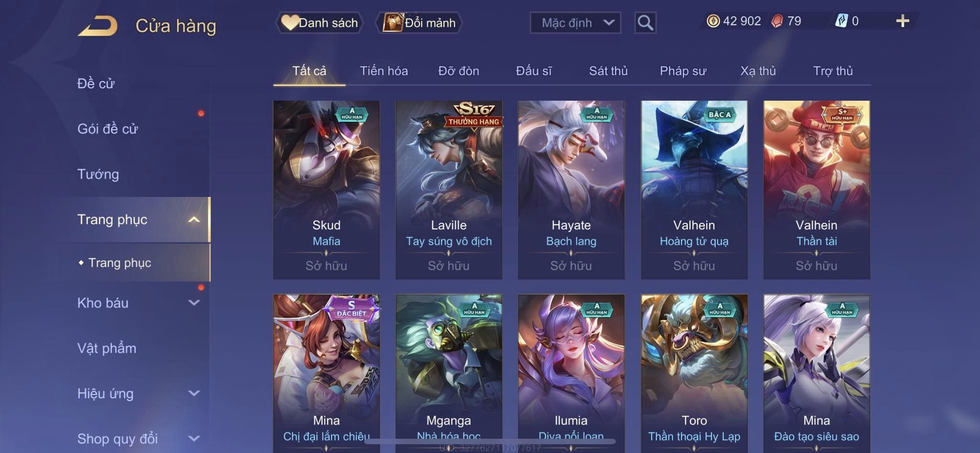The height and width of the screenshot is (453, 980).
Task: Click the red gem currency icon
Action: tap(777, 21)
